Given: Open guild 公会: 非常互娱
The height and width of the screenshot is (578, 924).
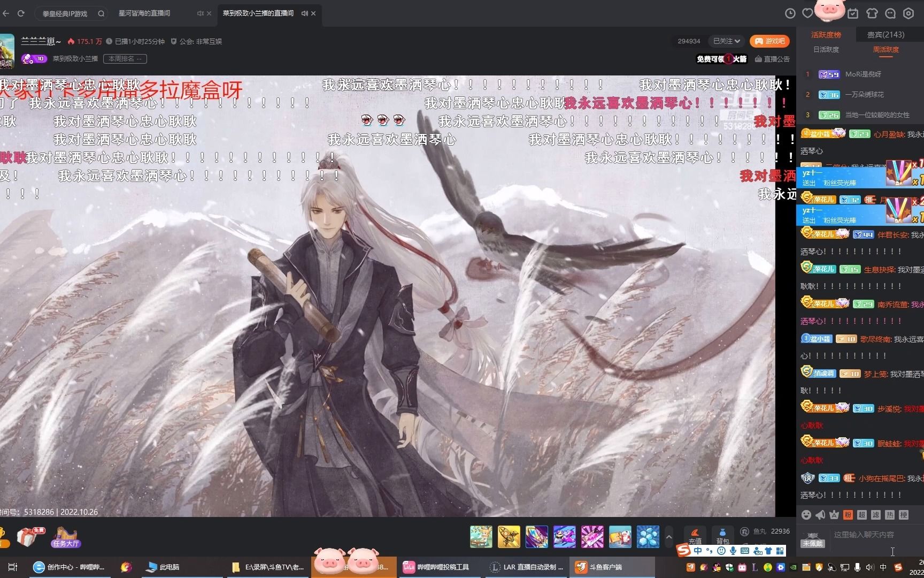Looking at the screenshot, I should click(196, 41).
